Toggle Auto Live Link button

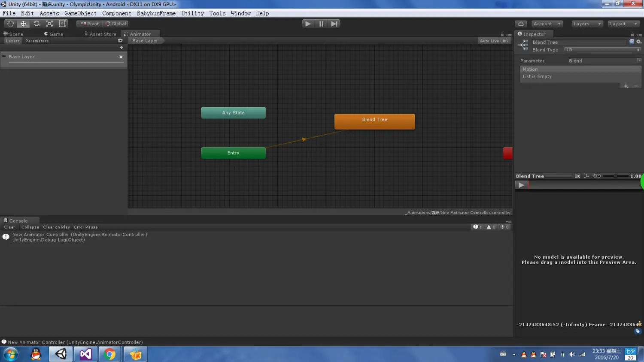pos(494,41)
